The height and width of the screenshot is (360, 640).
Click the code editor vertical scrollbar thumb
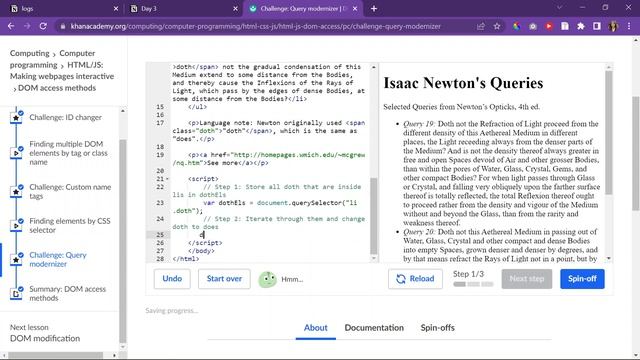pos(373,216)
